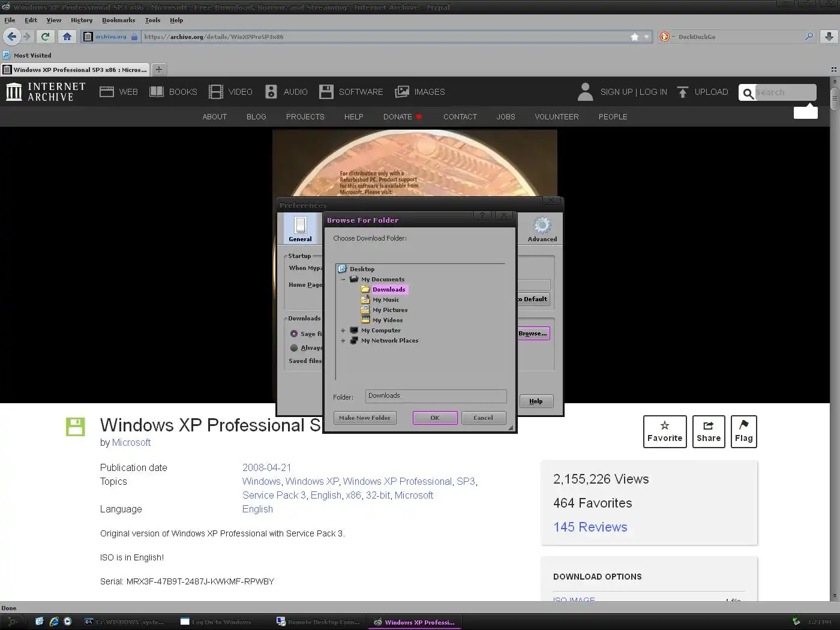
Task: Open the Microsoft author link
Action: pyautogui.click(x=131, y=442)
